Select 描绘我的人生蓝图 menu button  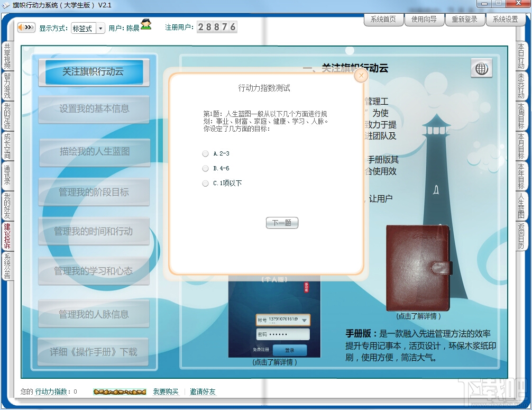(95, 152)
